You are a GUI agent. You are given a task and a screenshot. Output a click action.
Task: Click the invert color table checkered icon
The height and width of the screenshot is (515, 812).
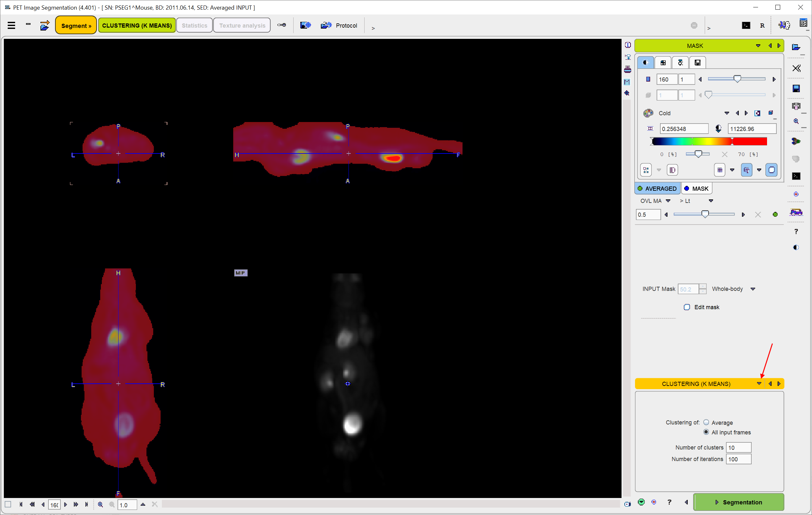[757, 113]
